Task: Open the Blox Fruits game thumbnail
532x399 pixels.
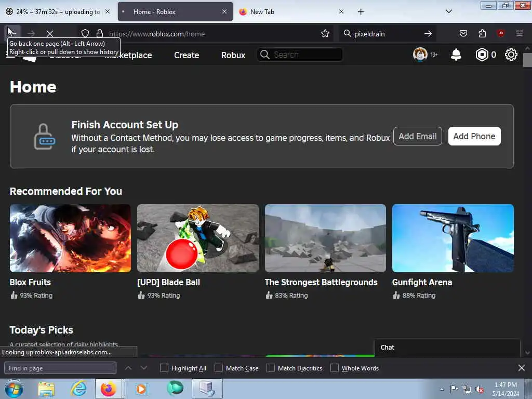Action: coord(70,238)
